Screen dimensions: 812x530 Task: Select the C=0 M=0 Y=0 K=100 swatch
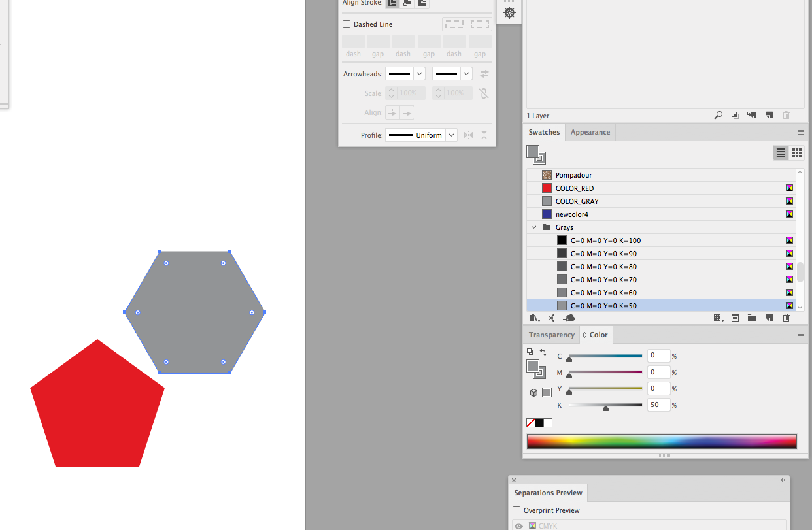point(661,240)
